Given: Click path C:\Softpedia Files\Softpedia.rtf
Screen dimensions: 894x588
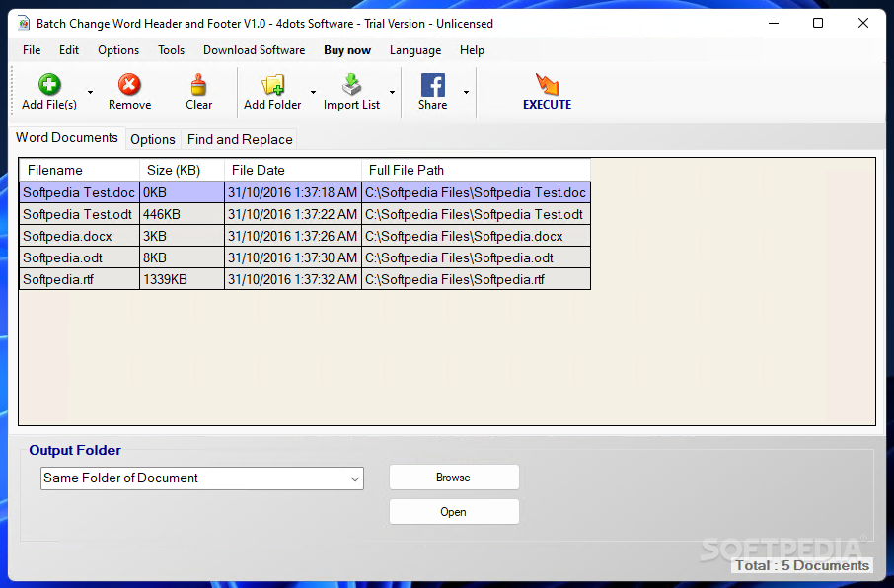Looking at the screenshot, I should tap(476, 279).
